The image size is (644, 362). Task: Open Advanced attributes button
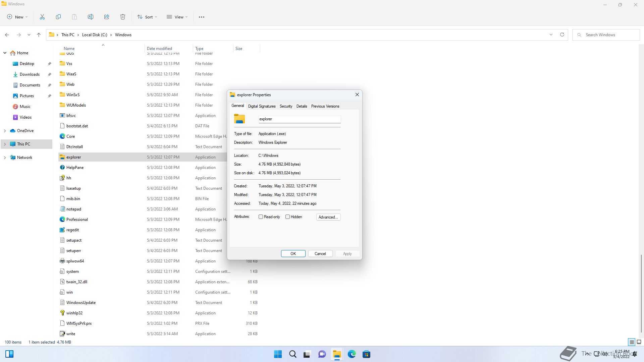click(x=328, y=217)
